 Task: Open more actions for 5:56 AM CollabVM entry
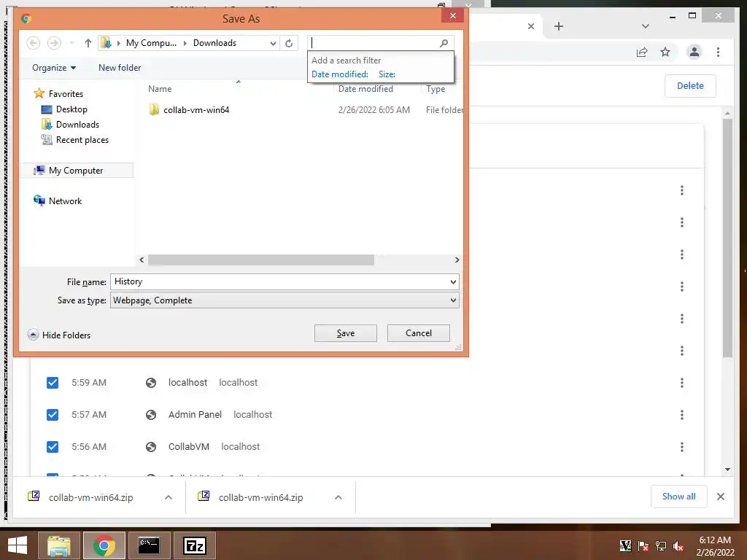click(x=682, y=447)
